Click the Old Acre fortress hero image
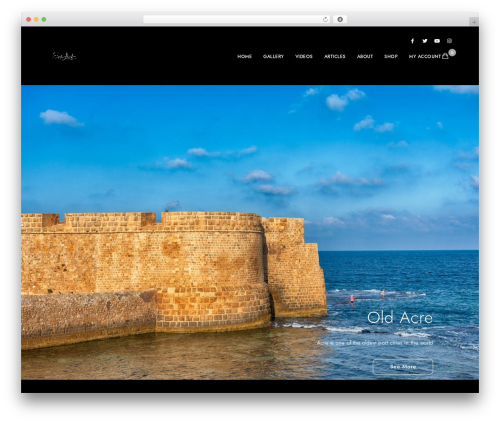Viewport: 500px width, 423px height. point(250,232)
